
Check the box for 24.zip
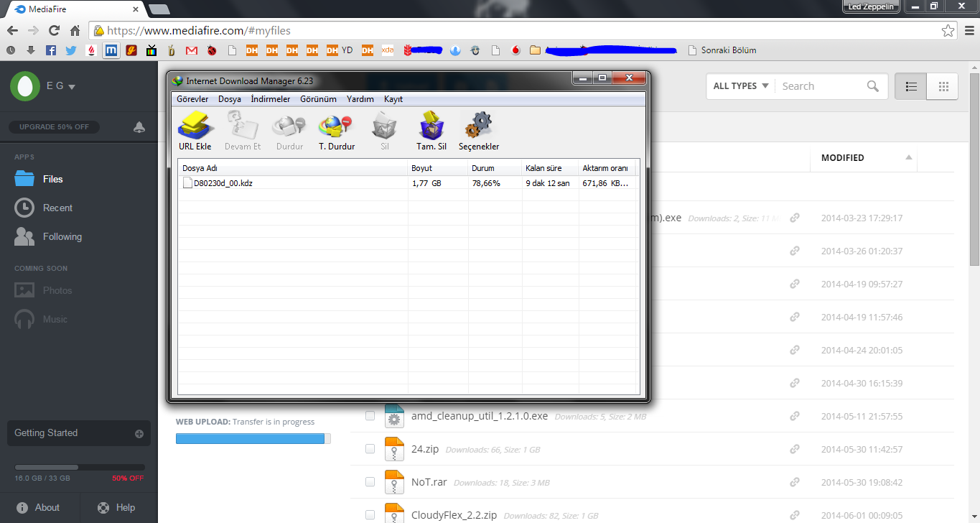point(370,449)
